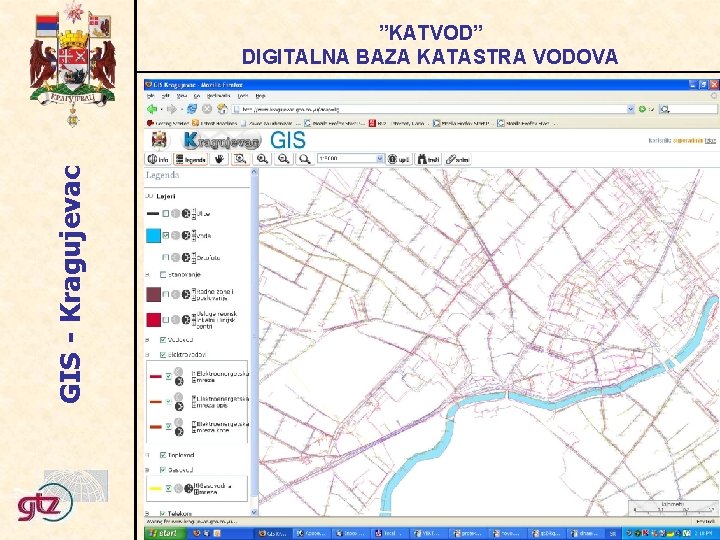Open the traži binoculars search tool
720x540 pixels.
(x=428, y=159)
